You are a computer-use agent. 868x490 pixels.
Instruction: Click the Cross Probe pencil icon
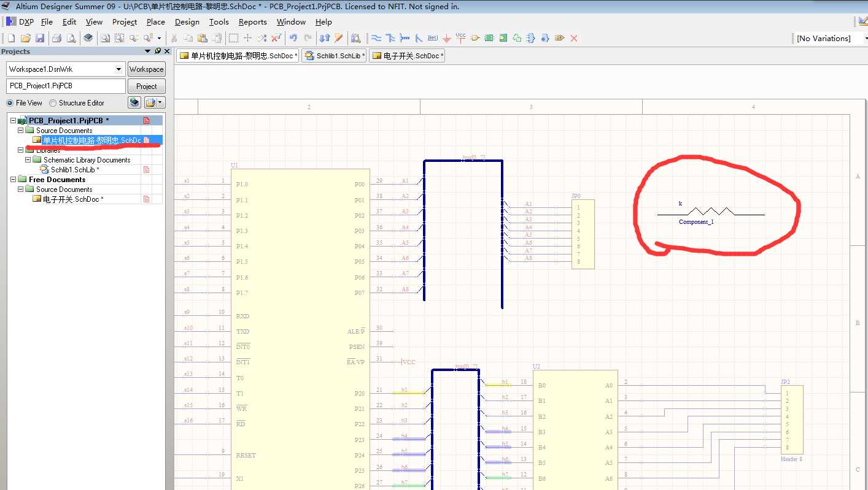[x=339, y=38]
